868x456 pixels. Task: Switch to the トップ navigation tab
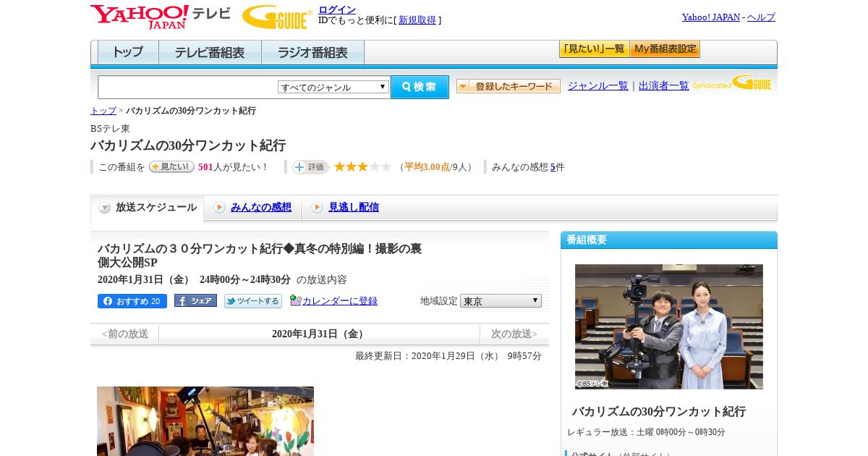(128, 53)
